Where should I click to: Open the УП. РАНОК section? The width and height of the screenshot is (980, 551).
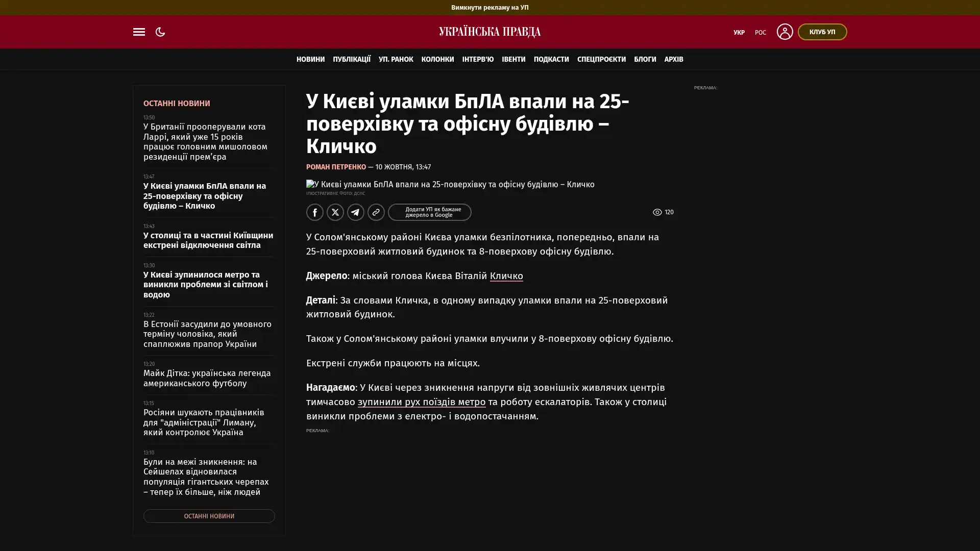(x=396, y=59)
